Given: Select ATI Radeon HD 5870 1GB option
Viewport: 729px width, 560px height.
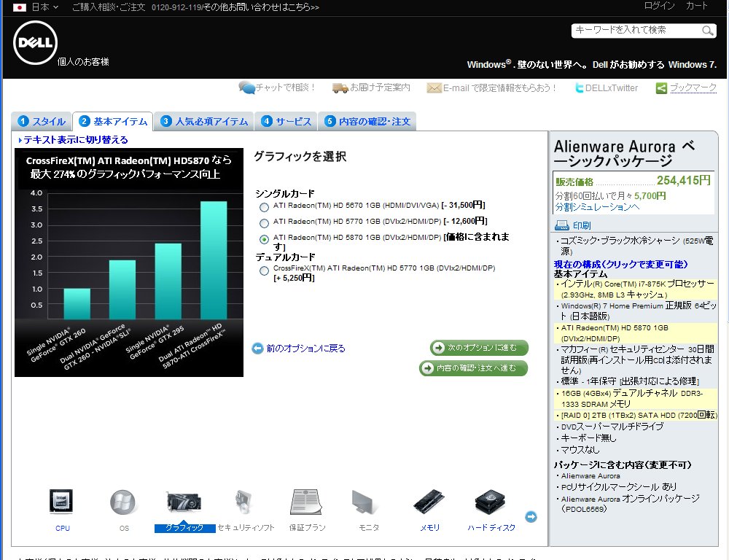Looking at the screenshot, I should pos(264,240).
